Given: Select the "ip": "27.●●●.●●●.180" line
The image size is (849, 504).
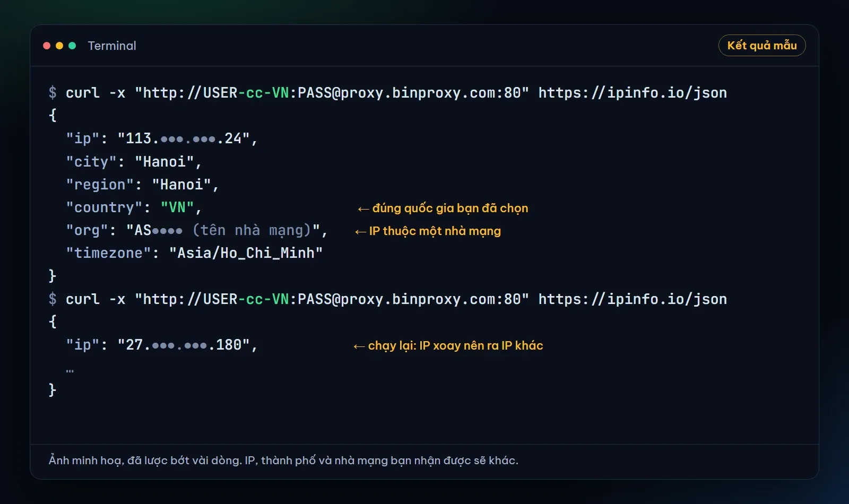Looking at the screenshot, I should click(x=162, y=345).
